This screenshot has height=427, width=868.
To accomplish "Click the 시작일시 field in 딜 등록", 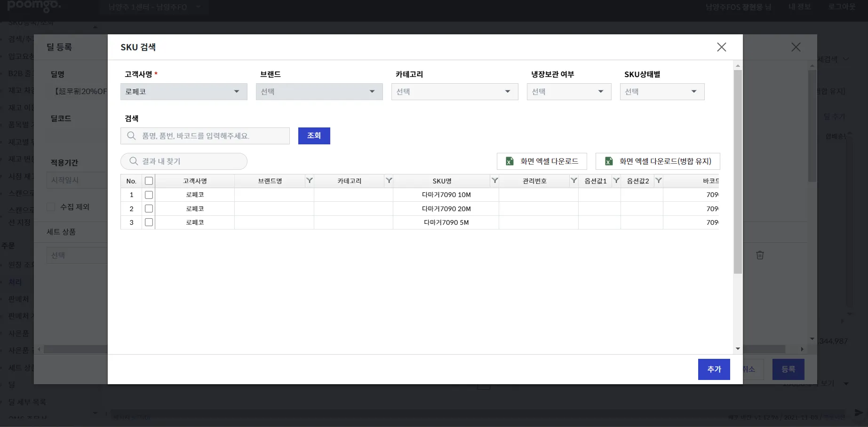I will click(x=77, y=180).
